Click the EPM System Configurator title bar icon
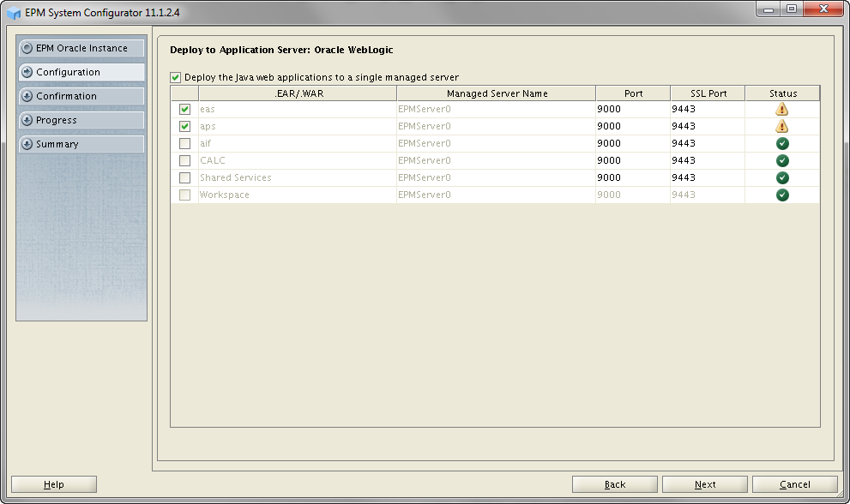The height and width of the screenshot is (504, 850). 14,13
